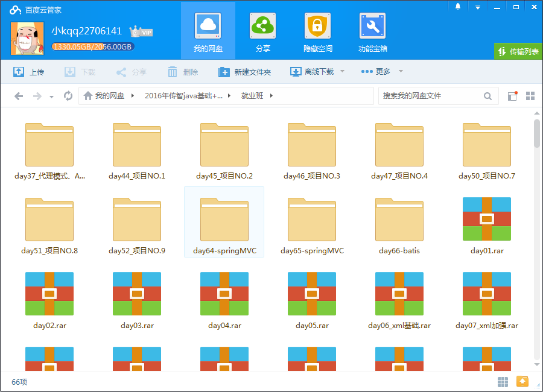The height and width of the screenshot is (392, 543).
Task: Click the search magnifier icon
Action: [487, 95]
